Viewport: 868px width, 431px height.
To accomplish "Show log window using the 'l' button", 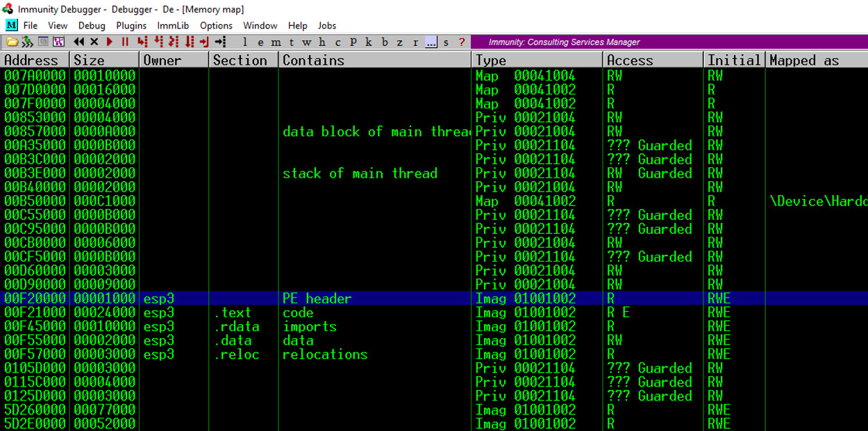I will (x=244, y=42).
